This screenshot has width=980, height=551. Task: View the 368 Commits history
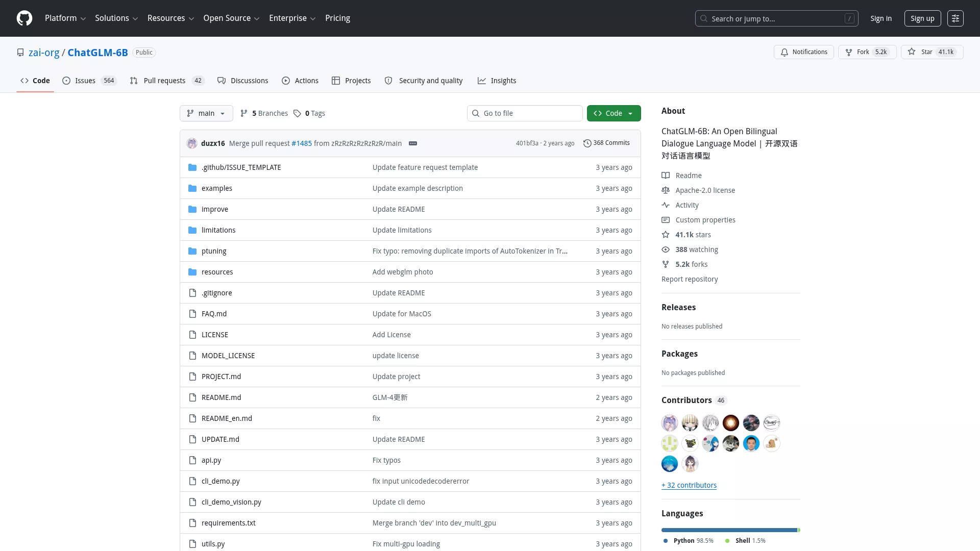point(606,143)
